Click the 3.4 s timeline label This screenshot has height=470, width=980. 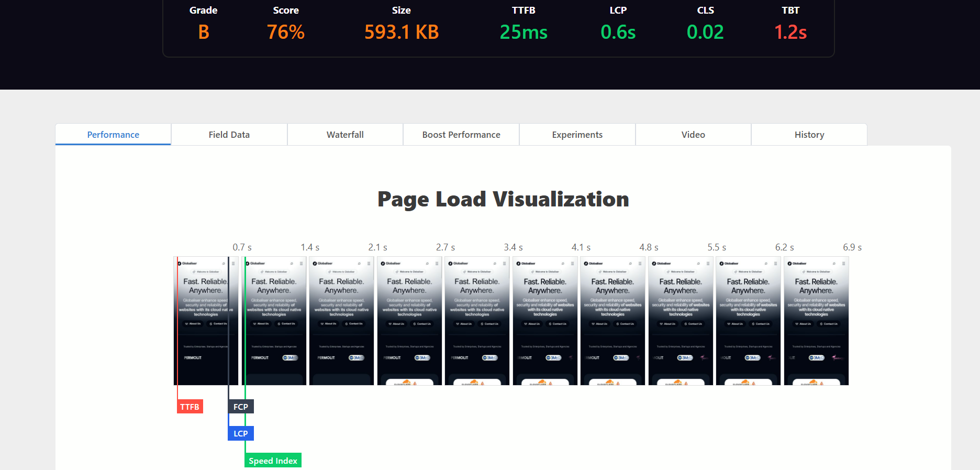pos(514,247)
